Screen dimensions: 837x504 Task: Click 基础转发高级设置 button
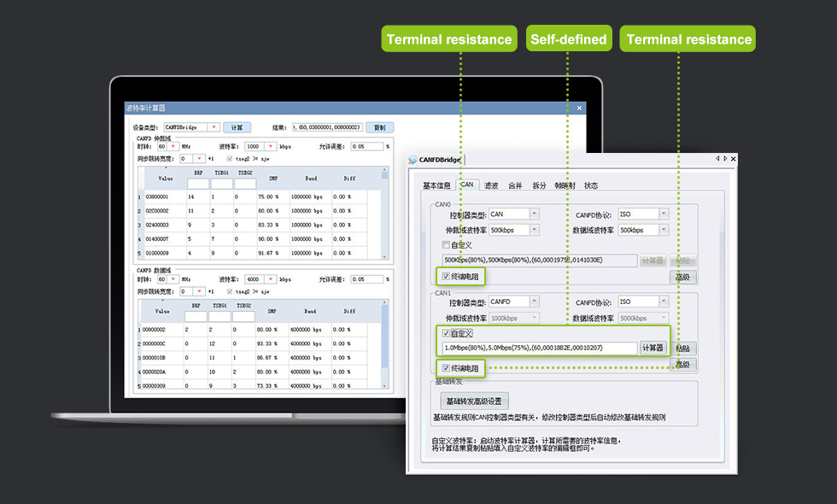(x=474, y=401)
